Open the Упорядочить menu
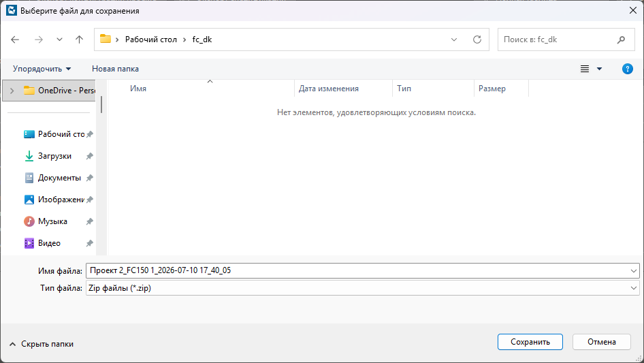Screen dimensions: 644x363 pos(42,69)
